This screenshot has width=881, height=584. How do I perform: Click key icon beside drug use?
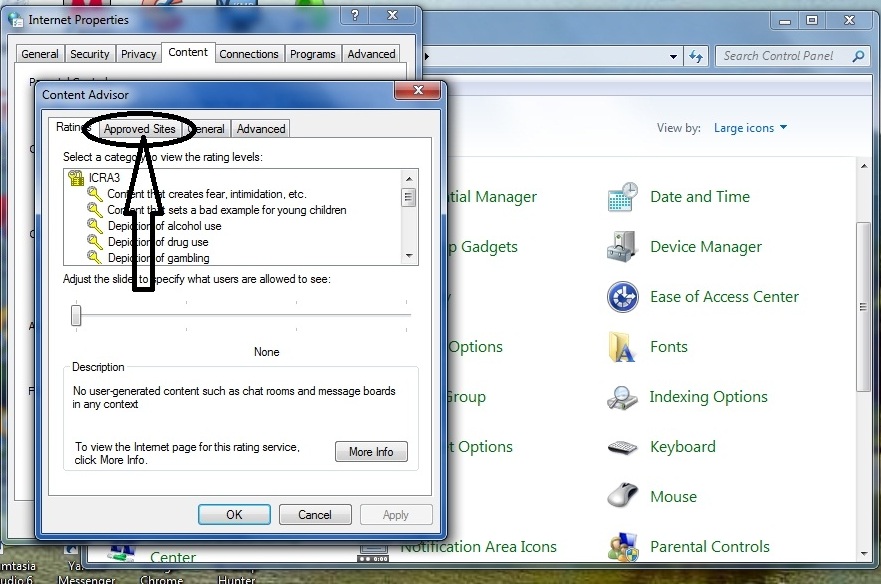(94, 242)
